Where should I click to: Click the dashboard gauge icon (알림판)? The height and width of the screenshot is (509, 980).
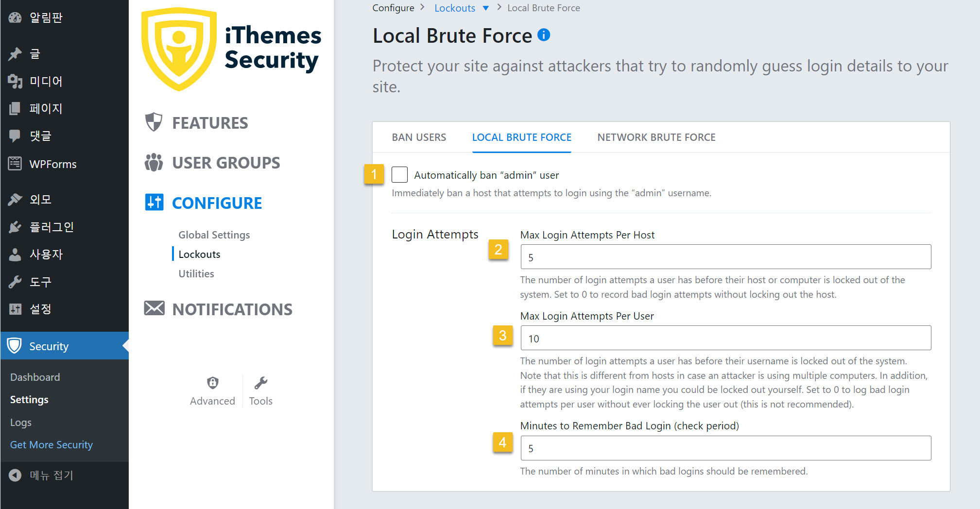coord(15,18)
